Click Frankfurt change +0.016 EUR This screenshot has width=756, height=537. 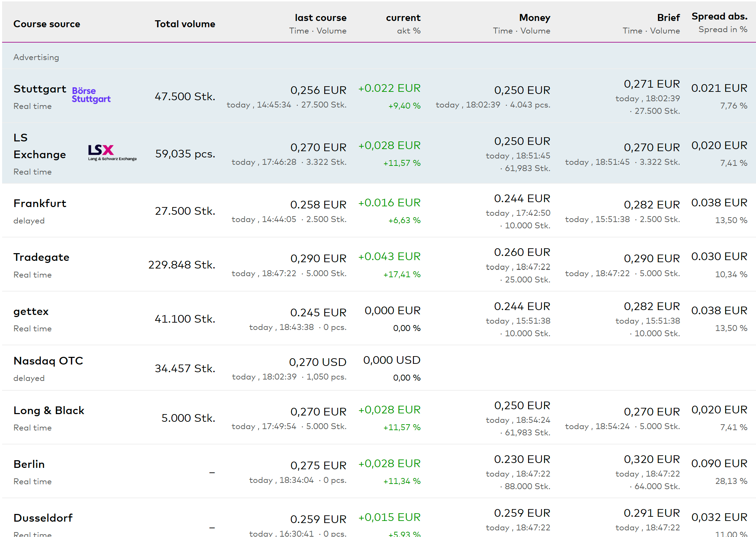pyautogui.click(x=389, y=203)
